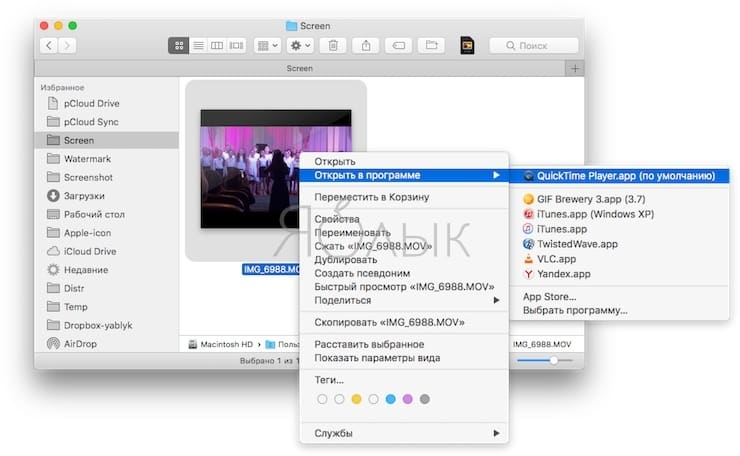Open with iTunes.app (Windows XP)
Image resolution: width=740 pixels, height=456 pixels.
[620, 214]
